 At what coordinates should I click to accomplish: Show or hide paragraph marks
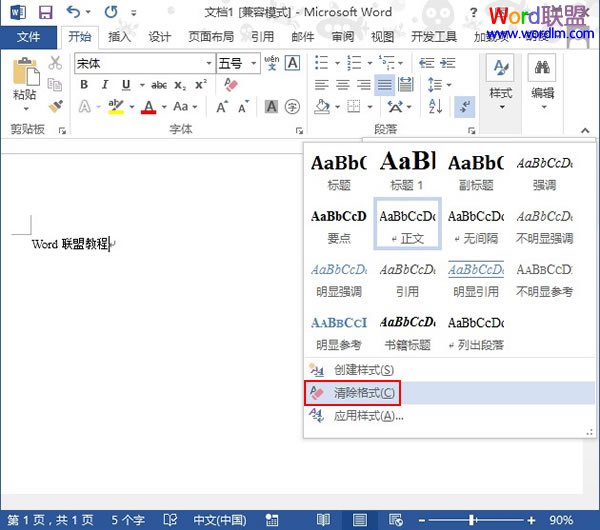[x=465, y=107]
